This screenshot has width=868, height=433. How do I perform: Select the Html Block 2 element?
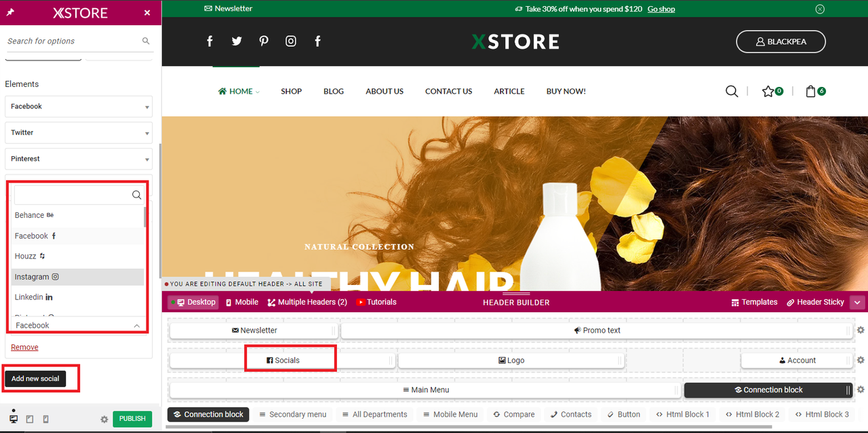tap(753, 414)
